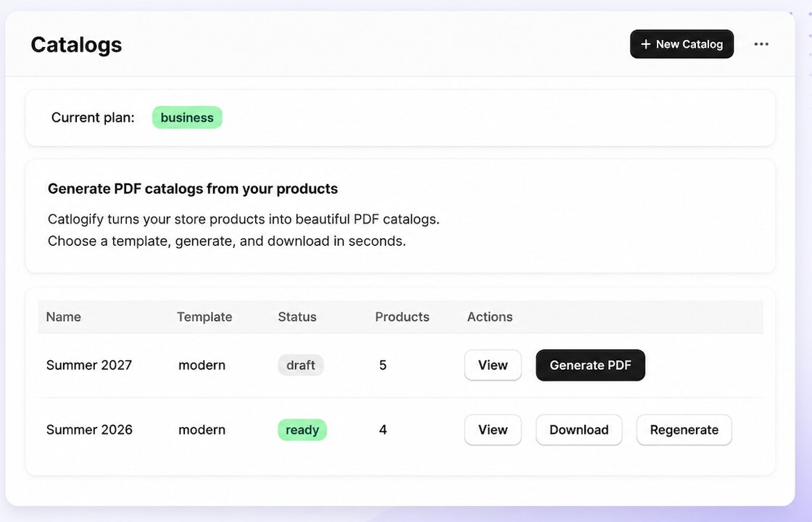Click the Summer 2027 catalog name
Image resolution: width=812 pixels, height=522 pixels.
click(x=89, y=365)
